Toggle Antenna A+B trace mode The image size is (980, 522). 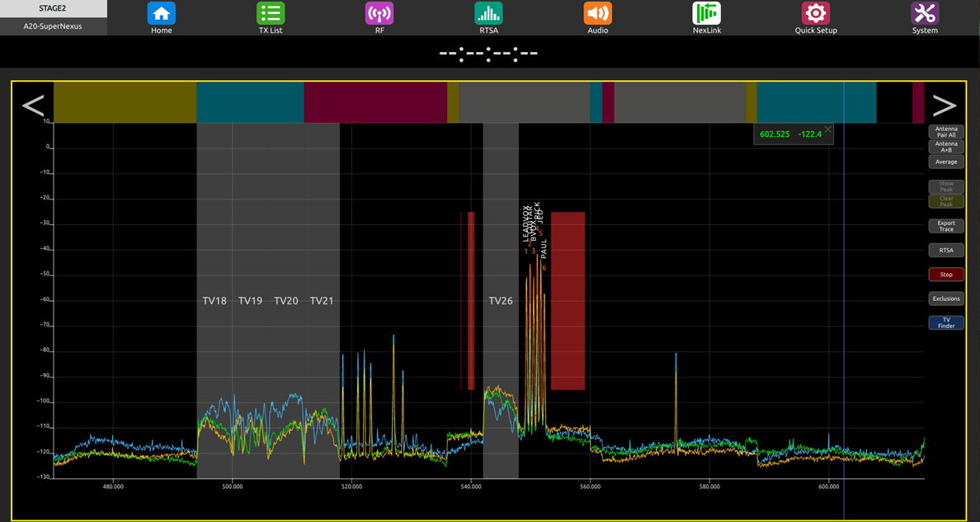(x=946, y=147)
